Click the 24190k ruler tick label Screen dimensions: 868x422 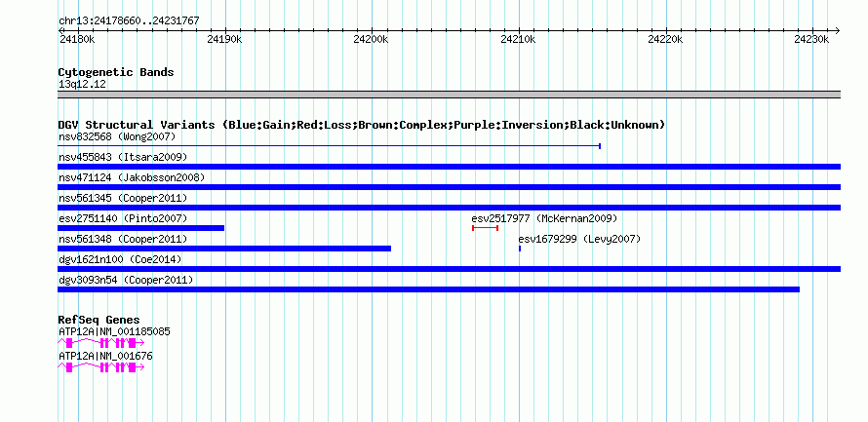click(224, 40)
